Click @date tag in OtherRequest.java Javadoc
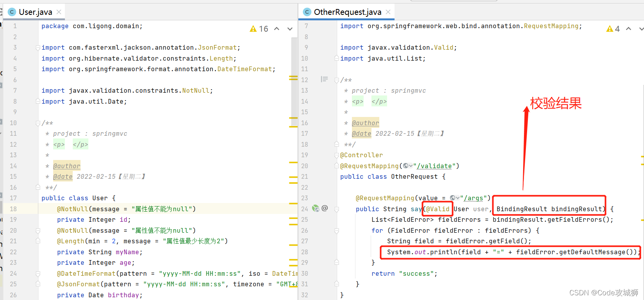The width and height of the screenshot is (644, 300). coord(362,133)
